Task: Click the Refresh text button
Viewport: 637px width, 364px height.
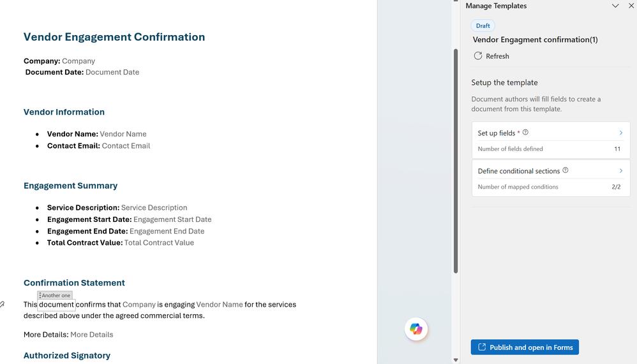Action: click(x=497, y=56)
